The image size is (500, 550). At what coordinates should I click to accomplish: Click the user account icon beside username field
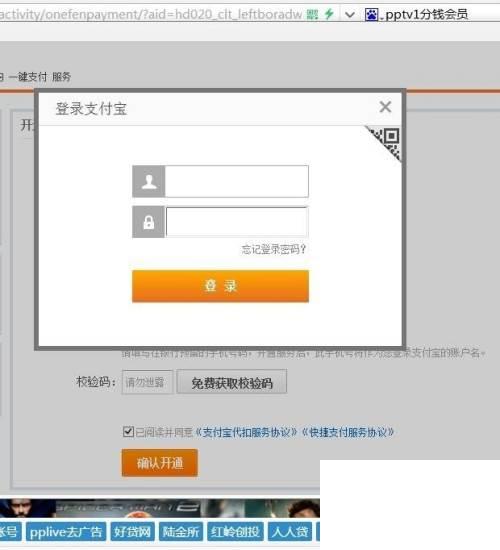[149, 181]
